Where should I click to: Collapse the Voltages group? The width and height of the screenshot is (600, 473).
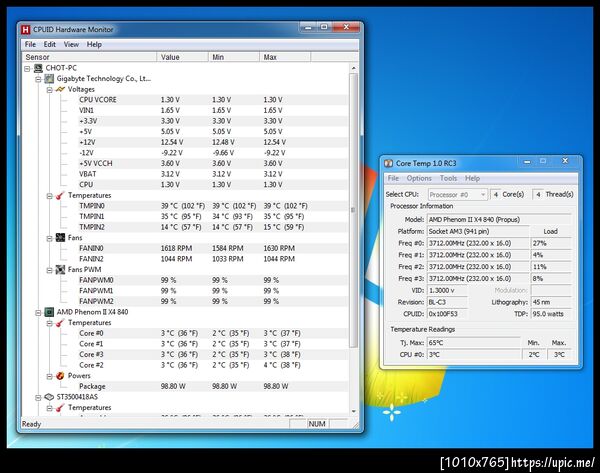coord(49,90)
